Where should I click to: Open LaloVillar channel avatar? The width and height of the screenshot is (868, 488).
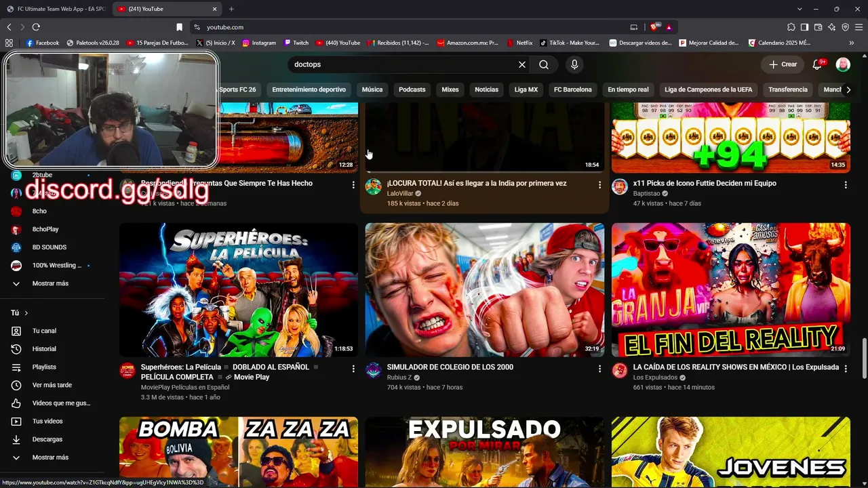[374, 186]
